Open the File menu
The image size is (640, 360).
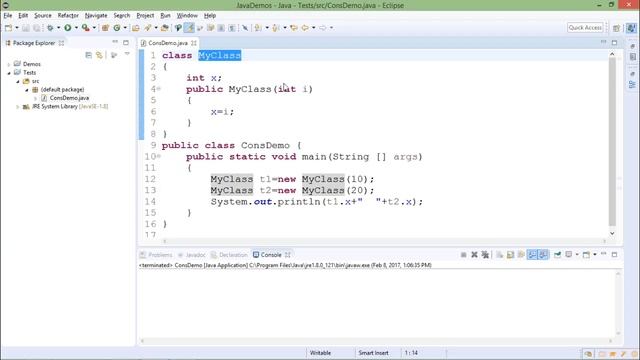pos(8,16)
